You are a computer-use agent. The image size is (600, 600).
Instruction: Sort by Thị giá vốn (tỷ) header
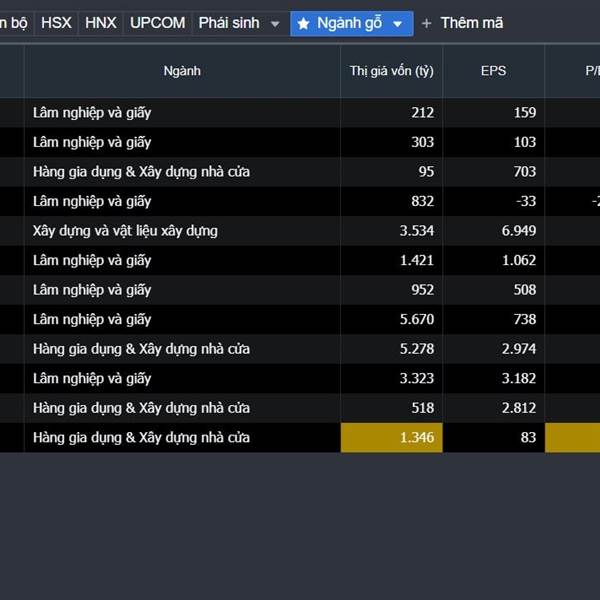pyautogui.click(x=391, y=70)
